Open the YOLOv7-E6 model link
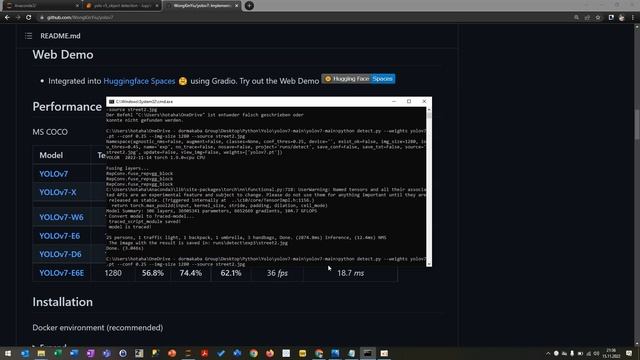The height and width of the screenshot is (360, 640). coord(60,236)
